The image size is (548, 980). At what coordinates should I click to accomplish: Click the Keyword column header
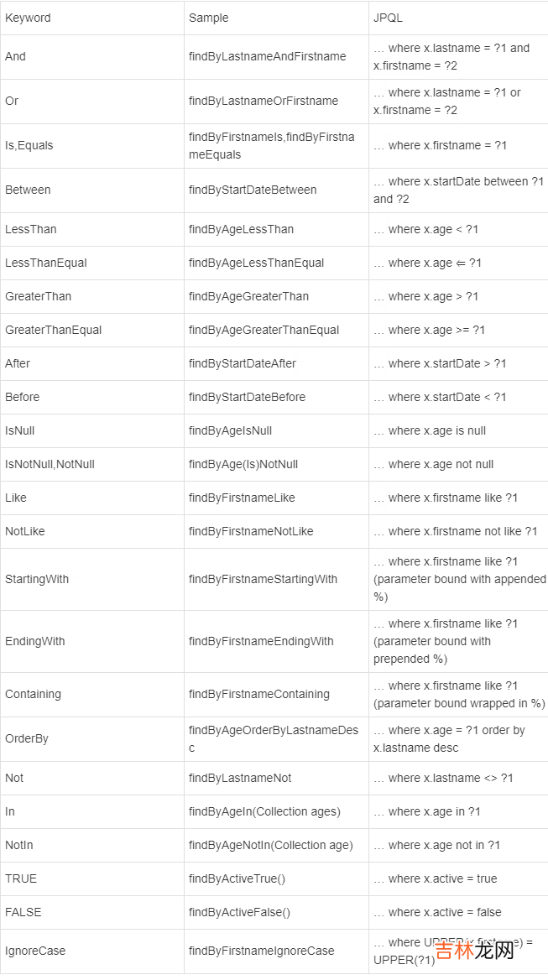(28, 18)
